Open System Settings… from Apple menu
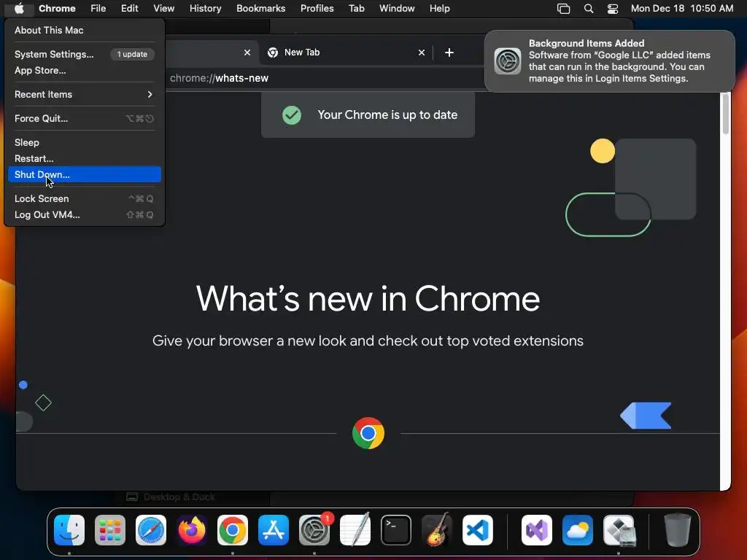Screen dimensions: 747x560 click(x=85, y=54)
